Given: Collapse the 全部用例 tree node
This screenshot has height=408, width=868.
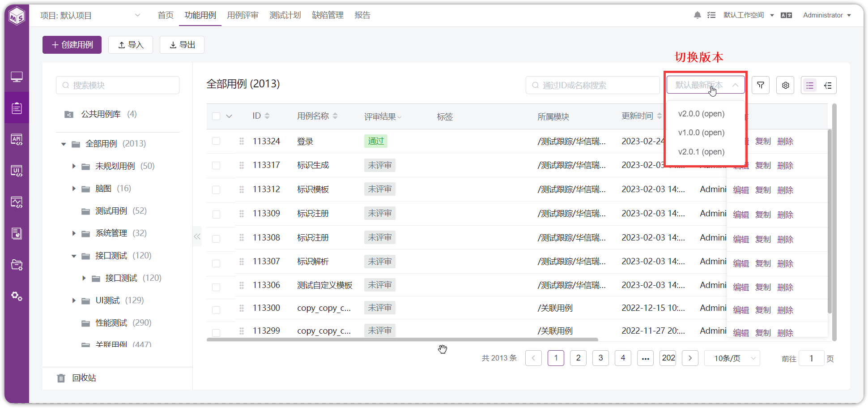Looking at the screenshot, I should 64,144.
